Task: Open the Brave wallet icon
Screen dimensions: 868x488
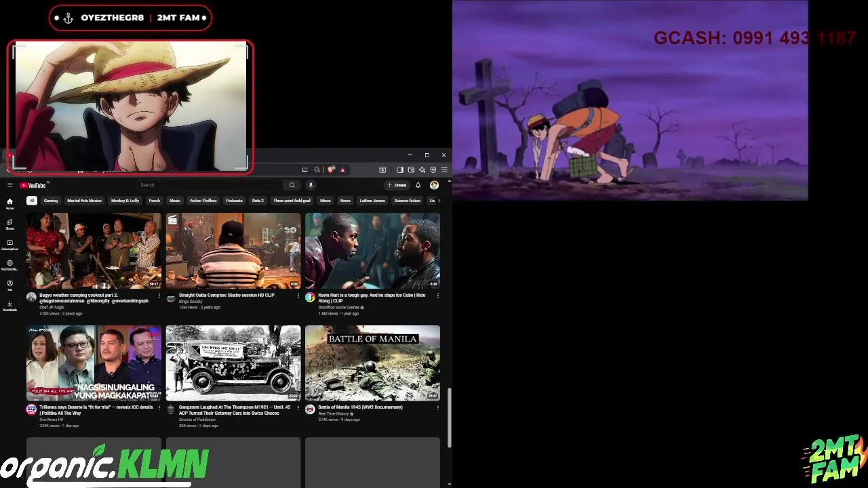Action: point(411,169)
